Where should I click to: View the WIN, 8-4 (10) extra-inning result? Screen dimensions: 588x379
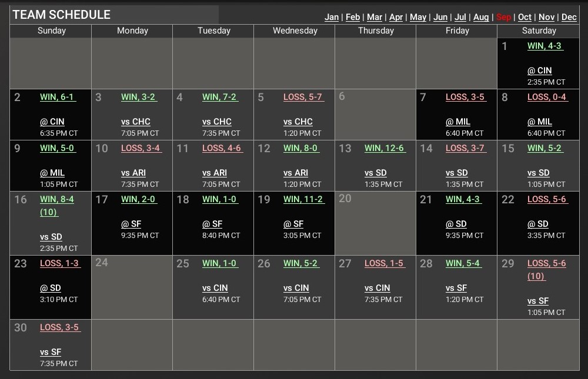tap(57, 205)
